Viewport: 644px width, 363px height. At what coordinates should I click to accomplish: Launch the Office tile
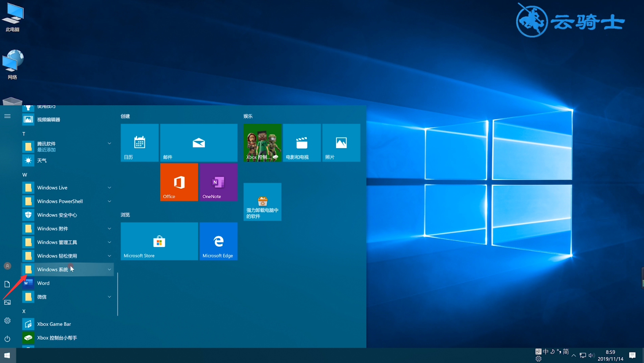(179, 182)
